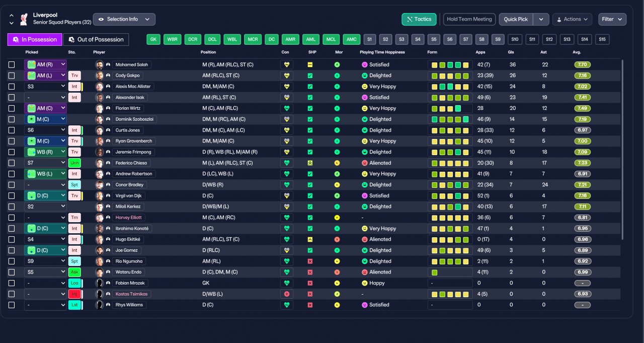Screen dimensions: 644x343
Task: Click the Liverpool club crest icon
Action: [x=23, y=19]
